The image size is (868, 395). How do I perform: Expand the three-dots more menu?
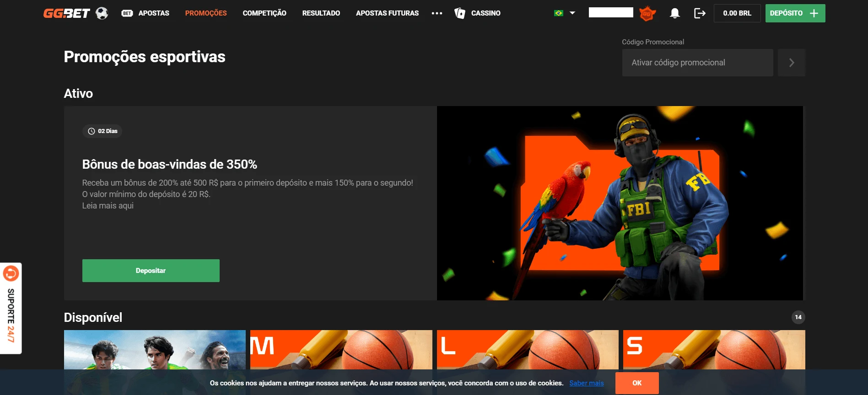tap(437, 13)
